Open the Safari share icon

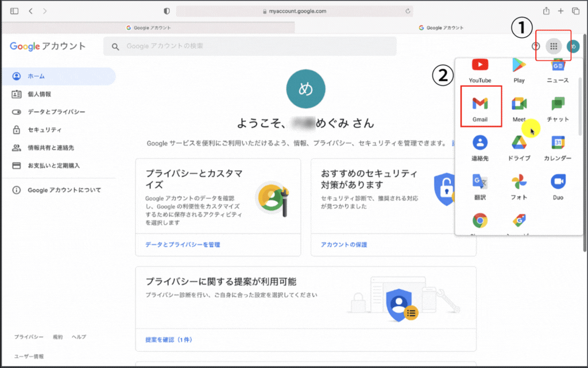[546, 11]
